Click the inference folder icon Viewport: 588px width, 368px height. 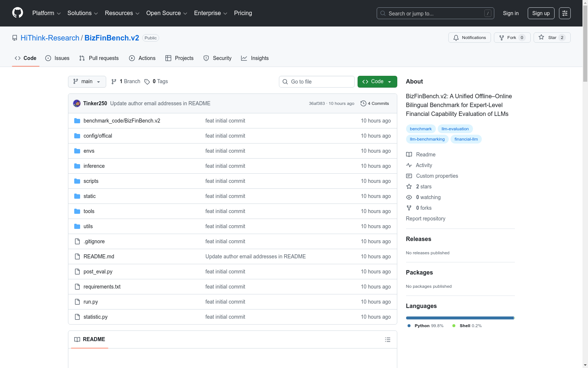pos(77,166)
